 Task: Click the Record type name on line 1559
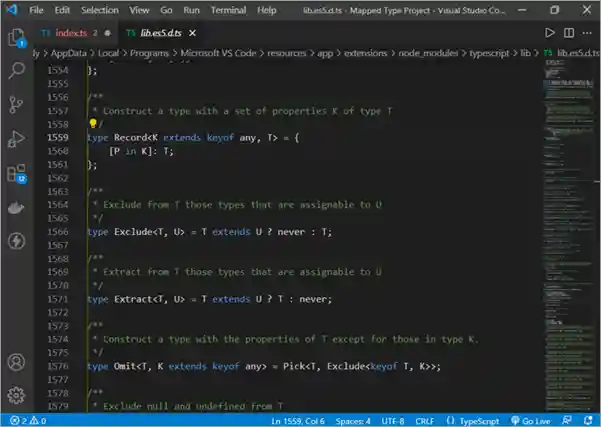click(130, 138)
